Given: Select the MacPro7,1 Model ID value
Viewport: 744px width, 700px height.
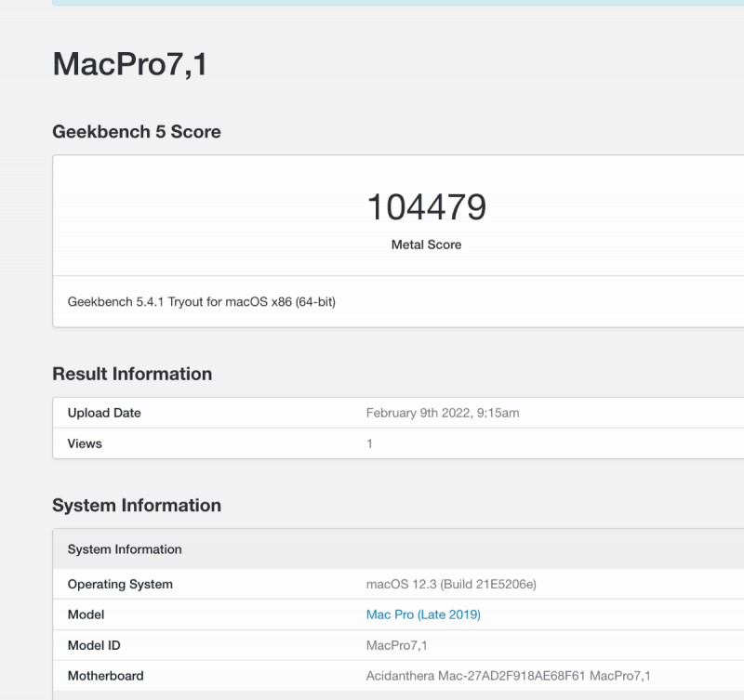Looking at the screenshot, I should (x=397, y=645).
